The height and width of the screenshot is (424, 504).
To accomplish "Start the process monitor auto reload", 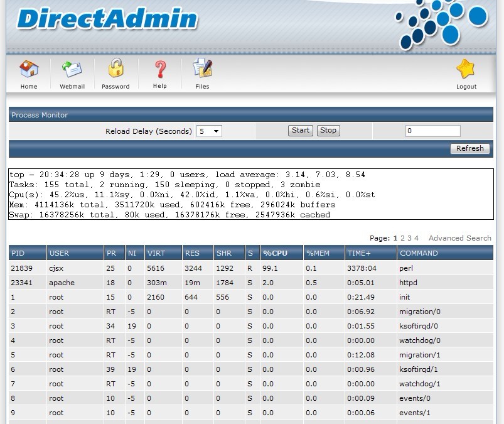I will (x=300, y=130).
